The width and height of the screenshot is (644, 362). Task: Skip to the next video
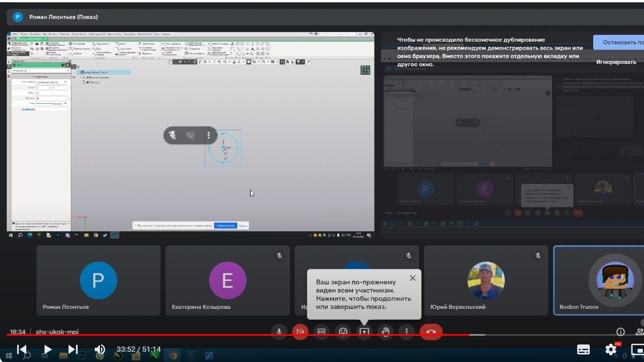point(73,349)
